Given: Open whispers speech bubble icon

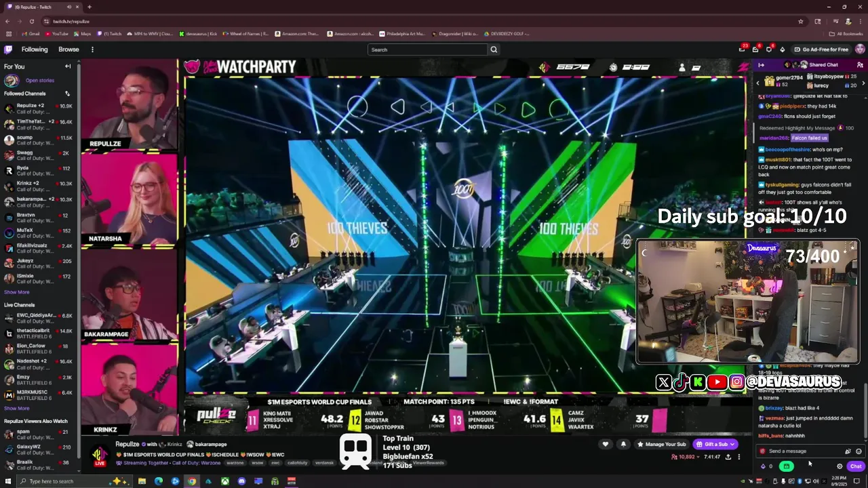Looking at the screenshot, I should pos(769,49).
